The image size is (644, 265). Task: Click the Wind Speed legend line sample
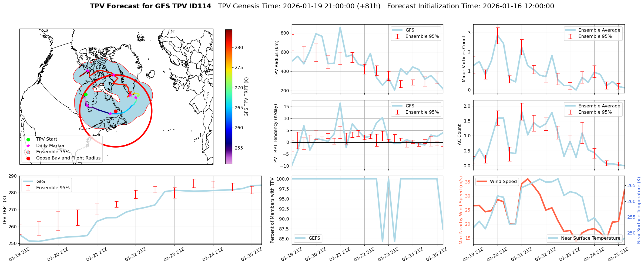coord(482,182)
